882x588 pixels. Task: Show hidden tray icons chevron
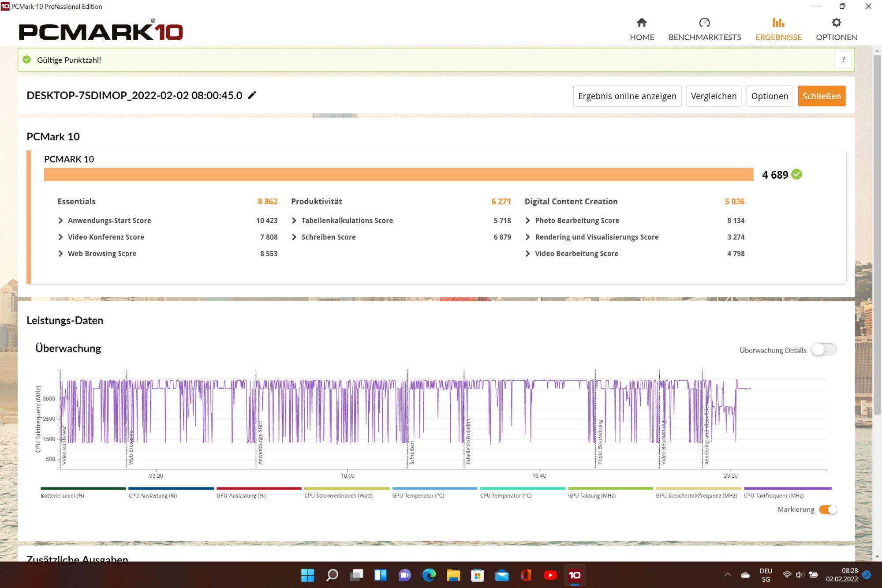(x=728, y=575)
